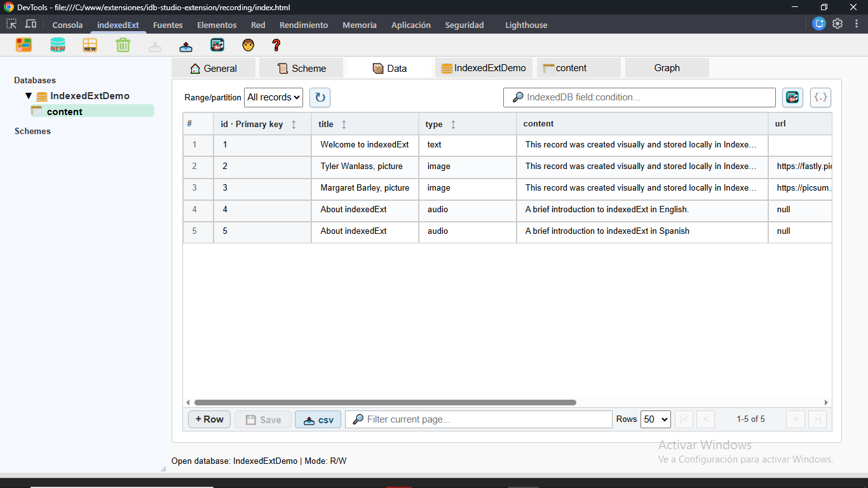Go to last page of records
Image resolution: width=868 pixels, height=488 pixels.
pos(817,419)
